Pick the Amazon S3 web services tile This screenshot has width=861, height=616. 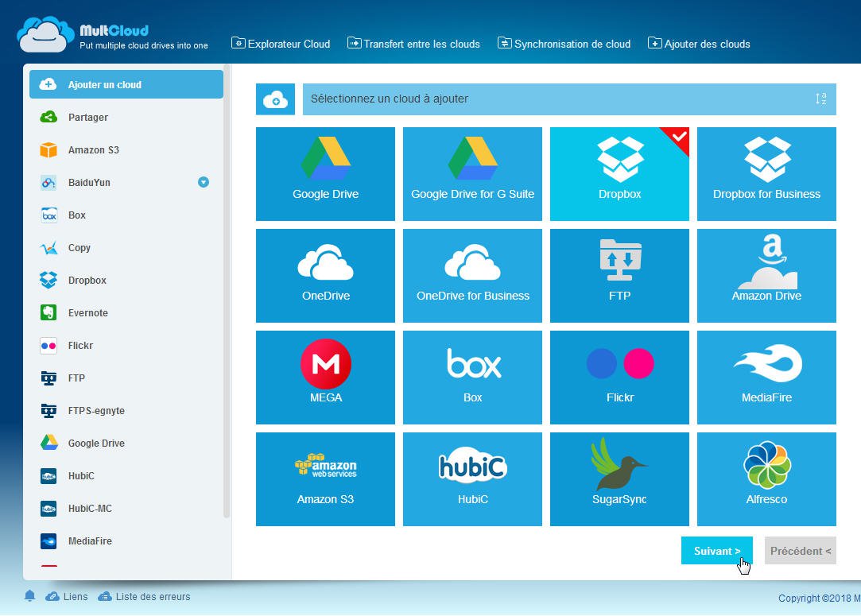point(325,479)
